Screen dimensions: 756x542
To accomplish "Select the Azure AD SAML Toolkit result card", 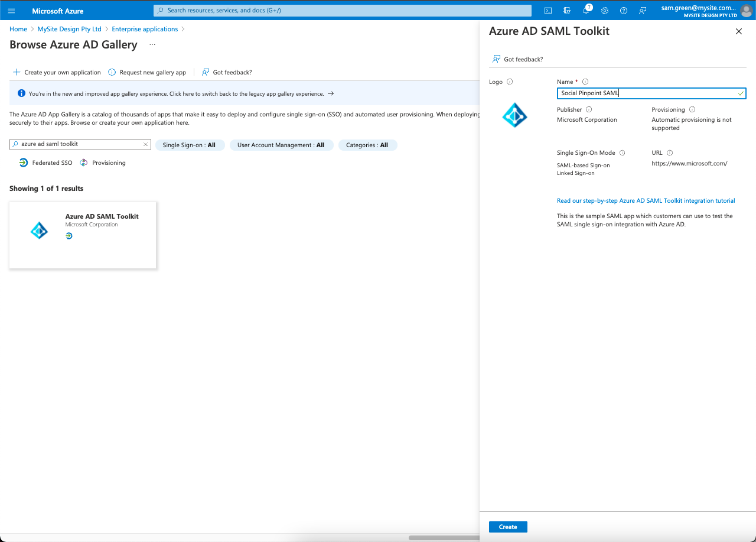I will (83, 235).
